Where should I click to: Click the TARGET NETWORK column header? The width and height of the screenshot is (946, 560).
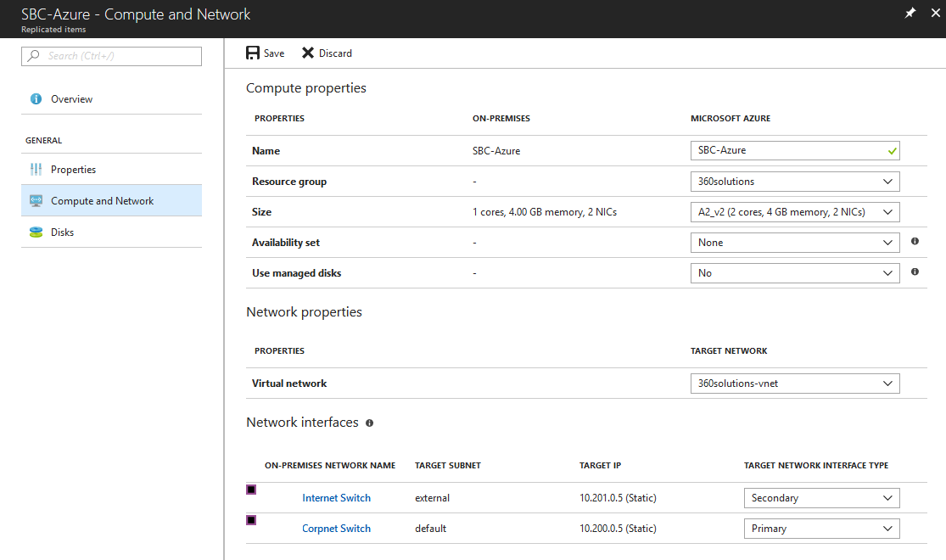pos(729,350)
